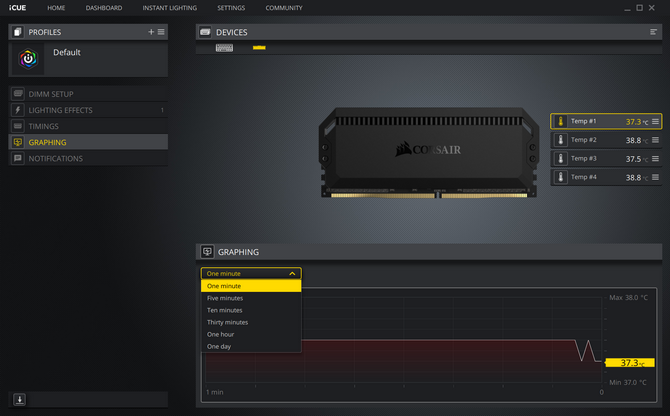Click the Temp #3 thermometer icon
The image size is (670, 416).
tap(561, 159)
